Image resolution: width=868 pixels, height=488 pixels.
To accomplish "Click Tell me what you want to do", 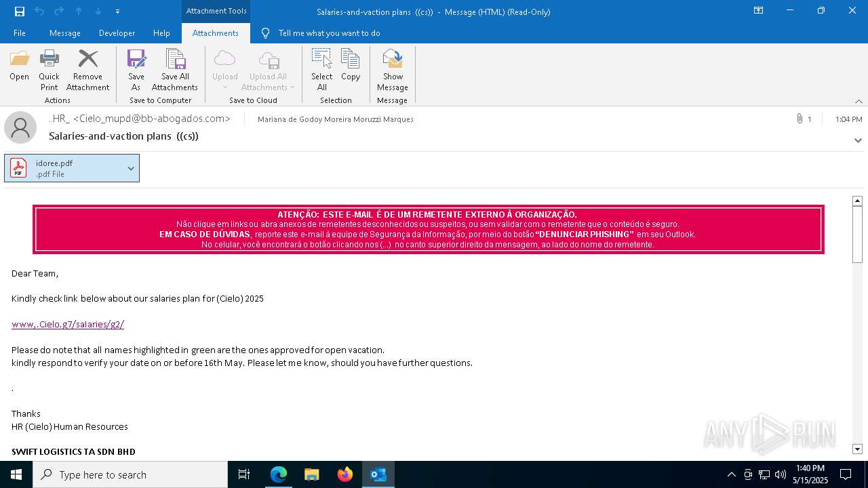I will 329,33.
